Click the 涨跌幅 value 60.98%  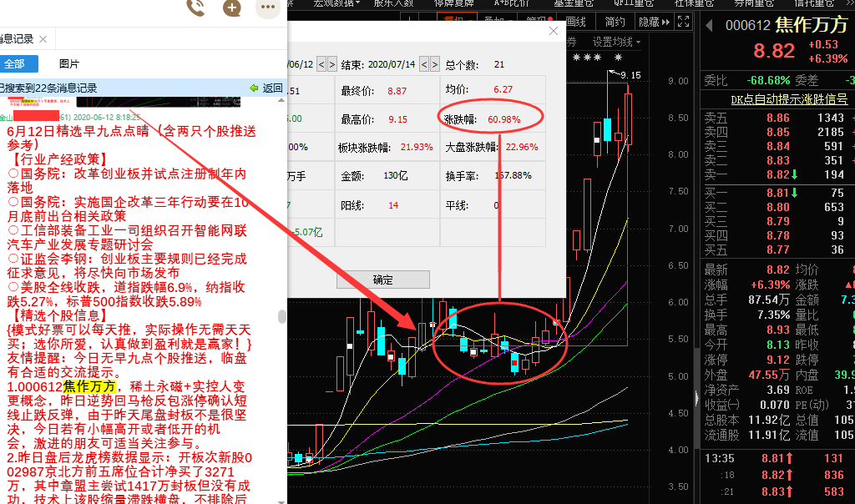tap(503, 119)
